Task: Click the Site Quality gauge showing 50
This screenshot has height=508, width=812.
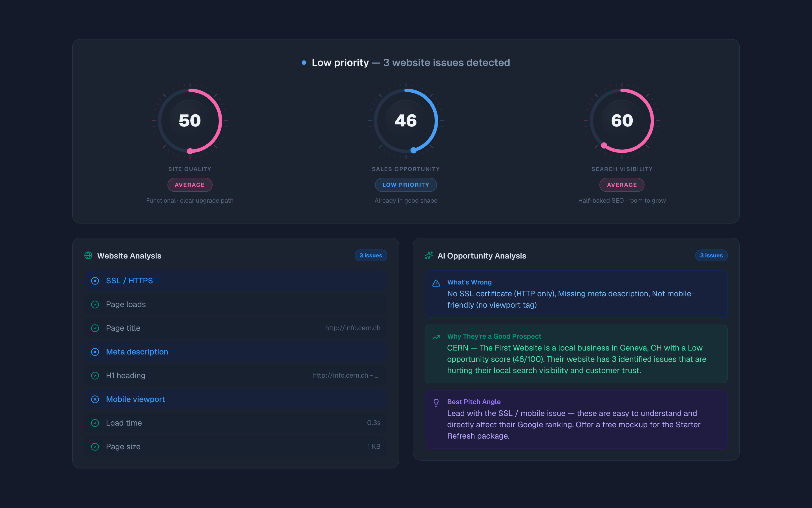Action: pos(190,121)
